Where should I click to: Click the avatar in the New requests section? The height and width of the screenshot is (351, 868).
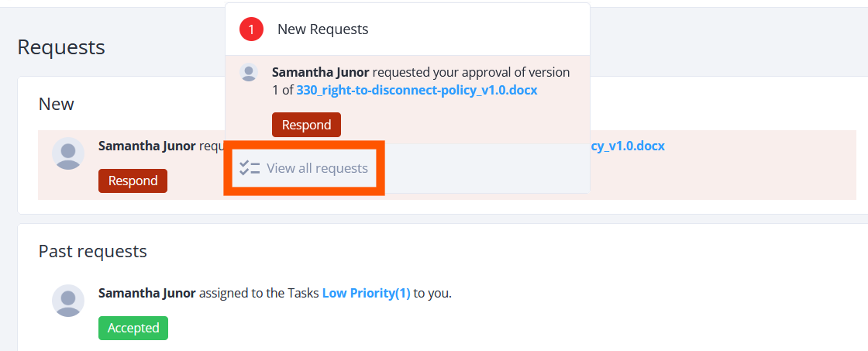point(68,153)
